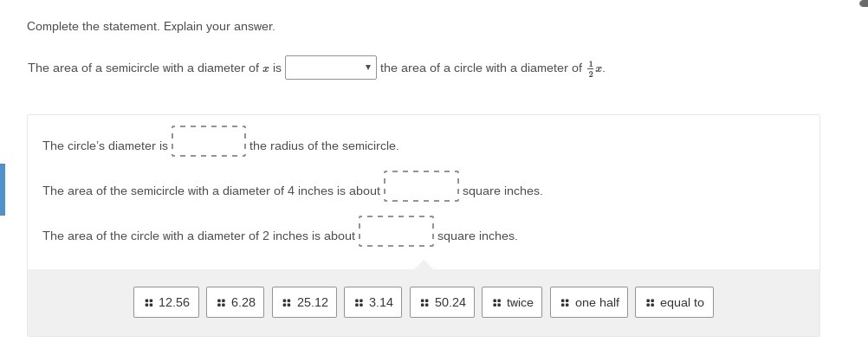The image size is (868, 355).
Task: Click the drag handle icon on 12.56
Action: point(149,303)
